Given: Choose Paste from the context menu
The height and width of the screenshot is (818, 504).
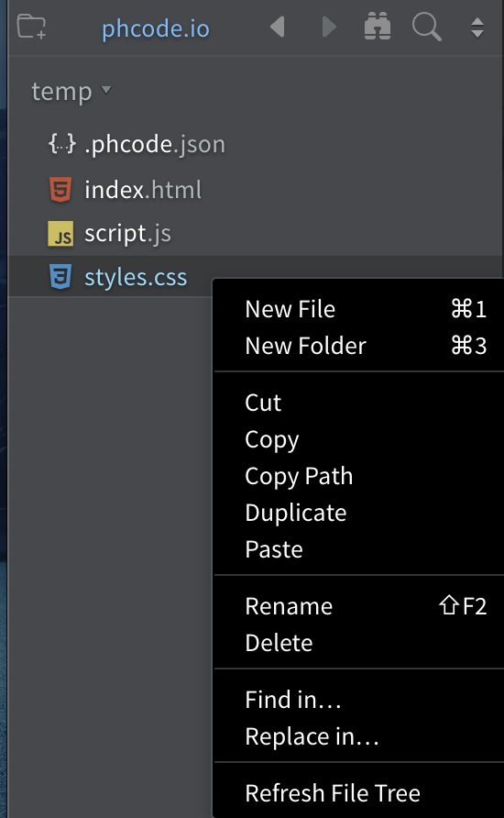Looking at the screenshot, I should [x=359, y=548].
